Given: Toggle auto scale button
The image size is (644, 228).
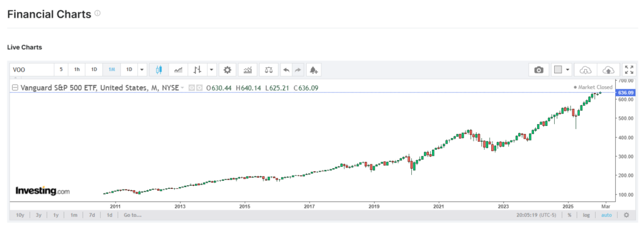Looking at the screenshot, I should (606, 215).
